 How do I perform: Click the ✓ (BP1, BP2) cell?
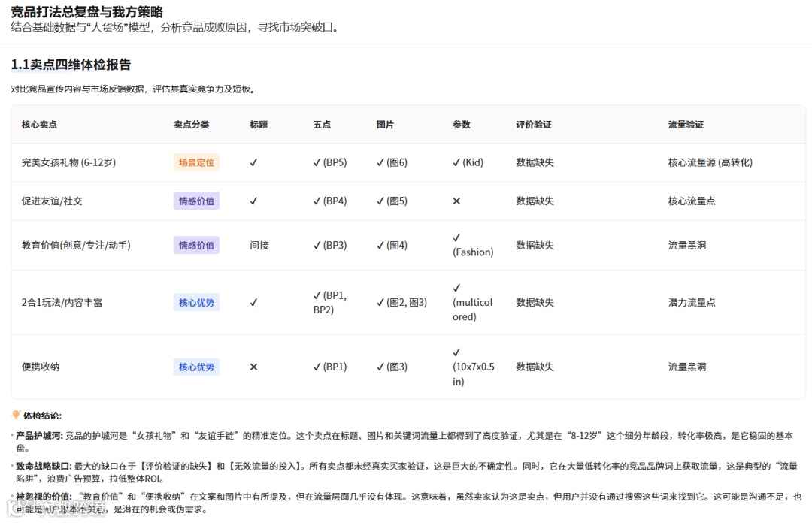click(x=330, y=302)
